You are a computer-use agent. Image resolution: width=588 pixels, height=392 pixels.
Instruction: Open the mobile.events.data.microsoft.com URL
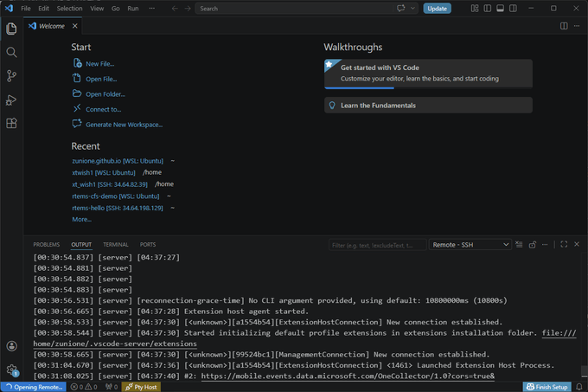348,376
